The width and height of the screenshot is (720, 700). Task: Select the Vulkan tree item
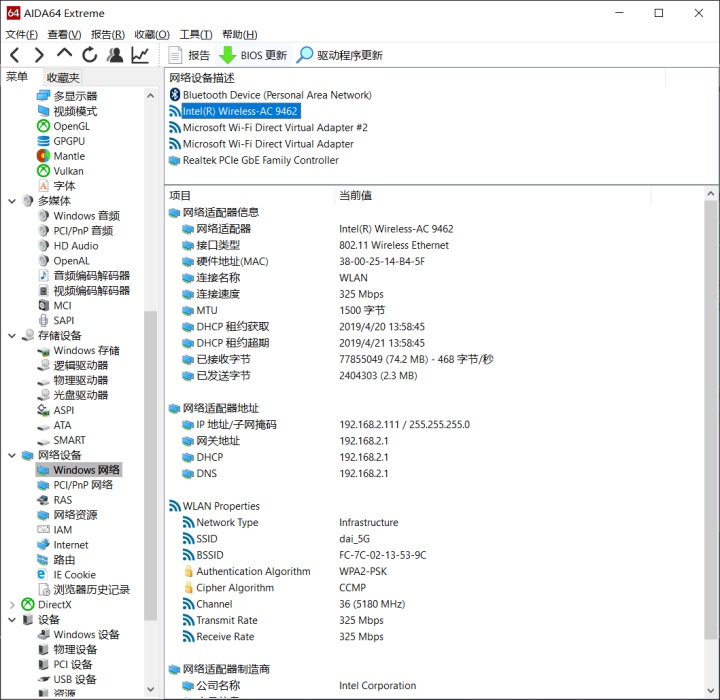(x=60, y=171)
